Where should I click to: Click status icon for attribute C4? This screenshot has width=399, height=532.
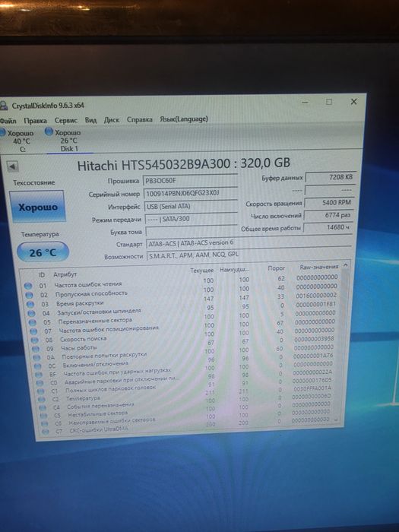tap(43, 407)
